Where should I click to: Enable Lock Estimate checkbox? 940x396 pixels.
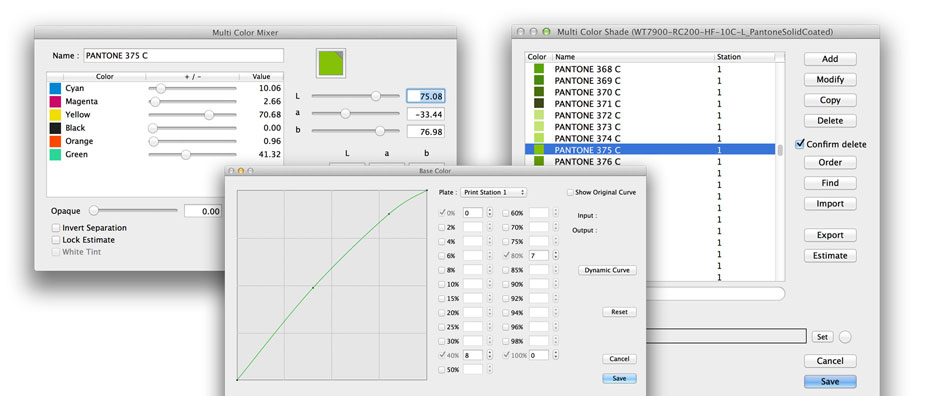point(56,240)
